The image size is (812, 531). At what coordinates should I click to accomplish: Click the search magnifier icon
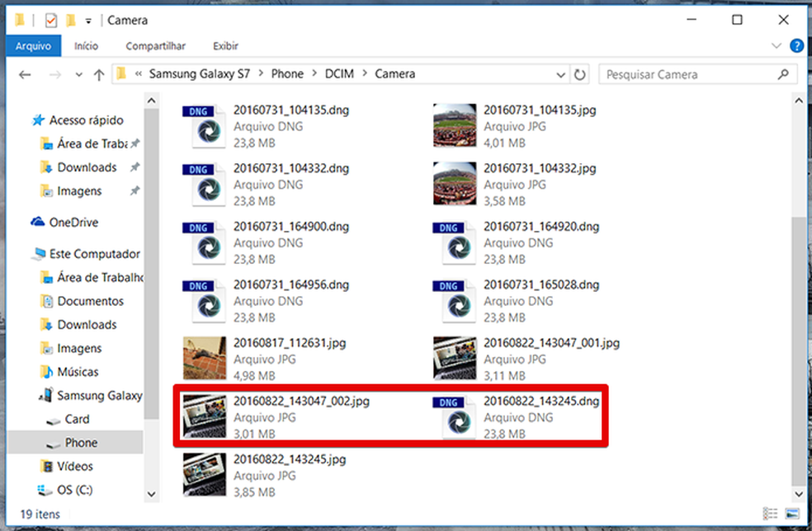783,74
